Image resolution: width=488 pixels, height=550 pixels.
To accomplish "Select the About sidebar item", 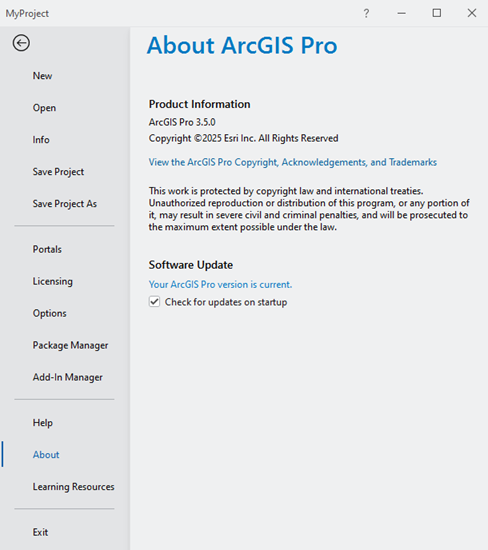I will point(46,455).
